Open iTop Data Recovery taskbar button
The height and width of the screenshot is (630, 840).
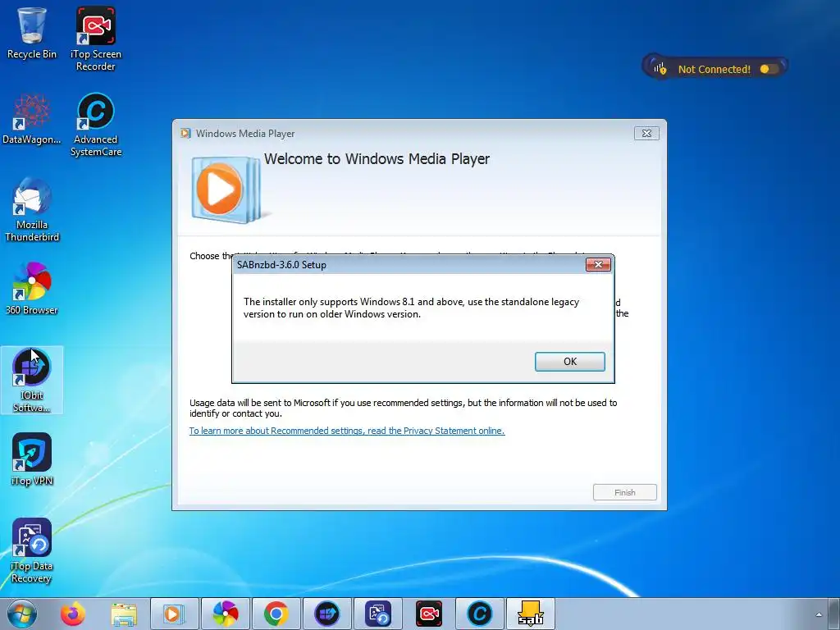(377, 614)
